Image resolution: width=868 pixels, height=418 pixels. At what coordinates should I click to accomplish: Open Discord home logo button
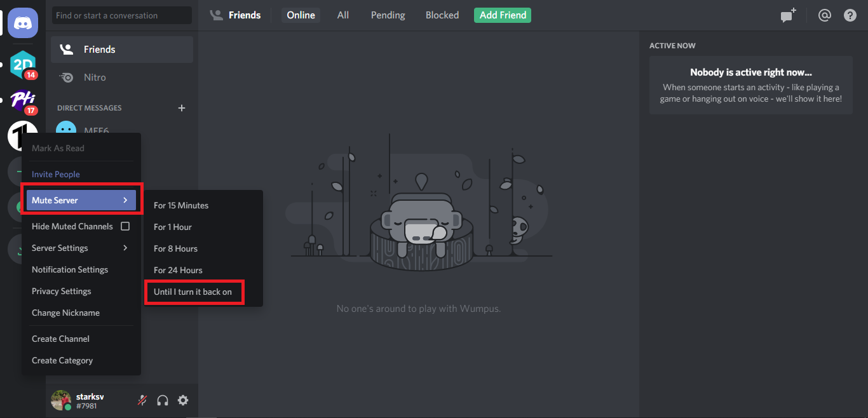tap(23, 23)
